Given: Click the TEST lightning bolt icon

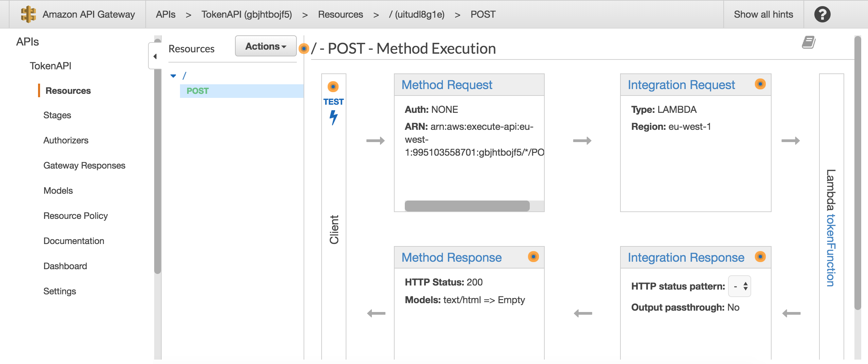Looking at the screenshot, I should tap(333, 117).
